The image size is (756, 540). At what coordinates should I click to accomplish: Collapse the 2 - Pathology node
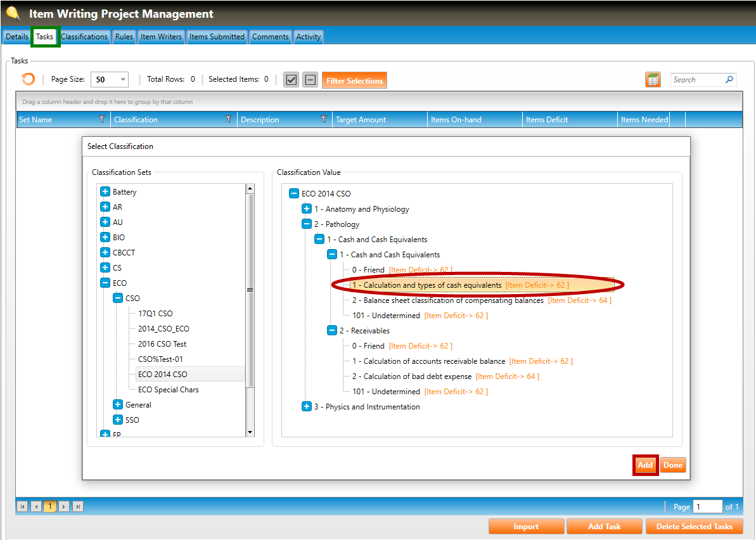tap(307, 224)
